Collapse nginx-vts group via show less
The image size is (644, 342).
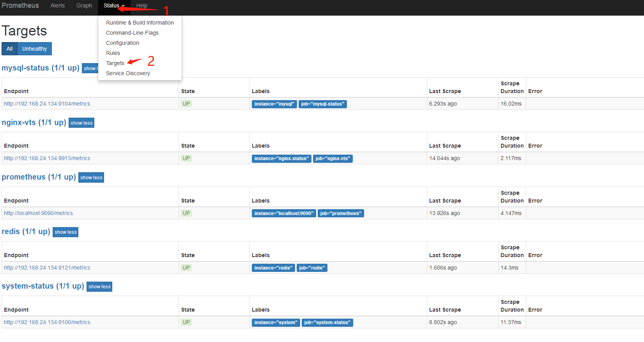(81, 123)
